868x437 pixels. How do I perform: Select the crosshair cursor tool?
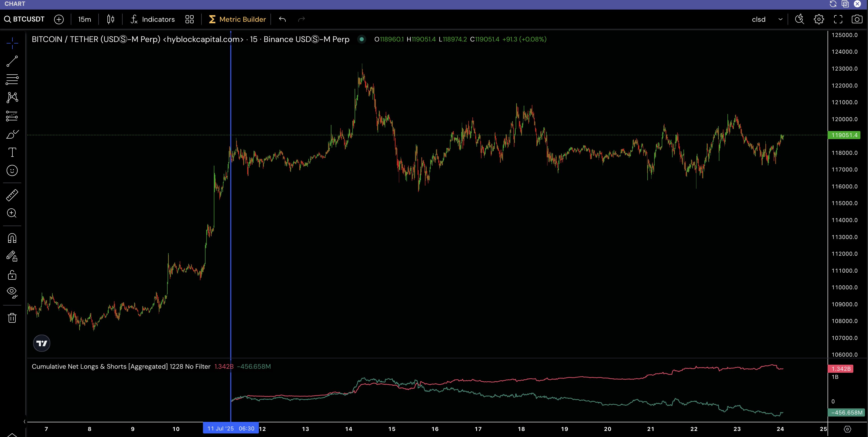click(12, 43)
